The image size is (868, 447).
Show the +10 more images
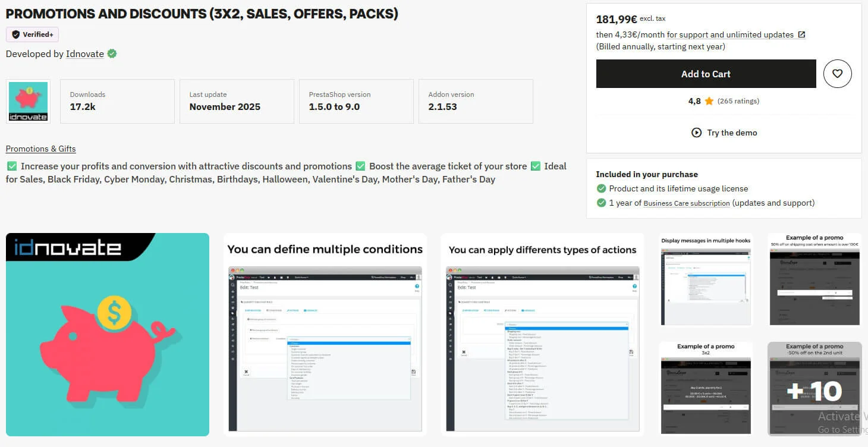tap(814, 389)
